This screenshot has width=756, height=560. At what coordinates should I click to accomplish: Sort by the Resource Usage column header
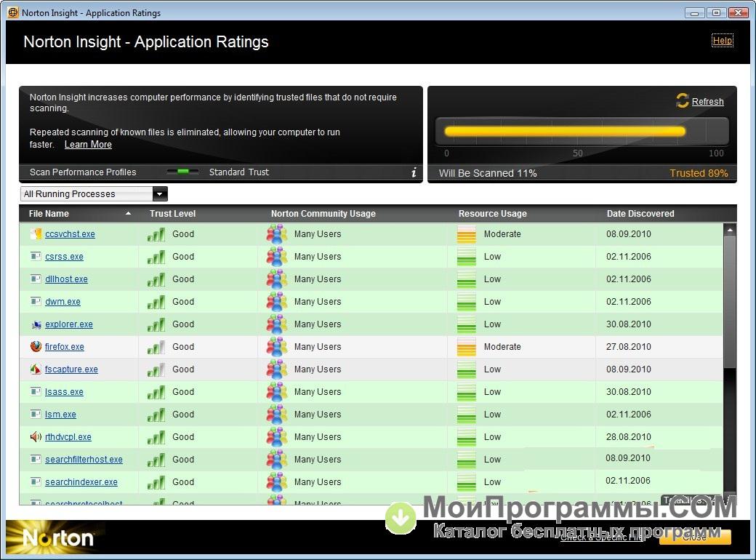pos(492,214)
